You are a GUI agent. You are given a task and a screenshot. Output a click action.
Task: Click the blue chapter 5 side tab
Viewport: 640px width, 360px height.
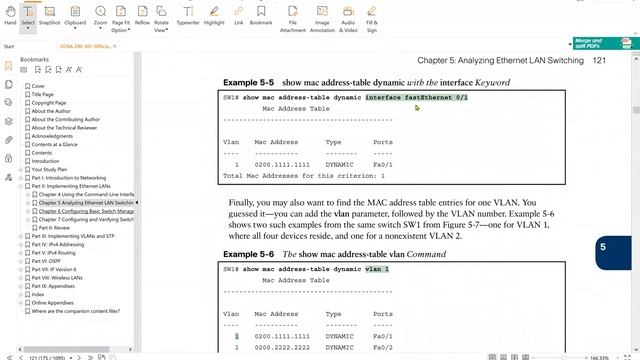[613, 253]
